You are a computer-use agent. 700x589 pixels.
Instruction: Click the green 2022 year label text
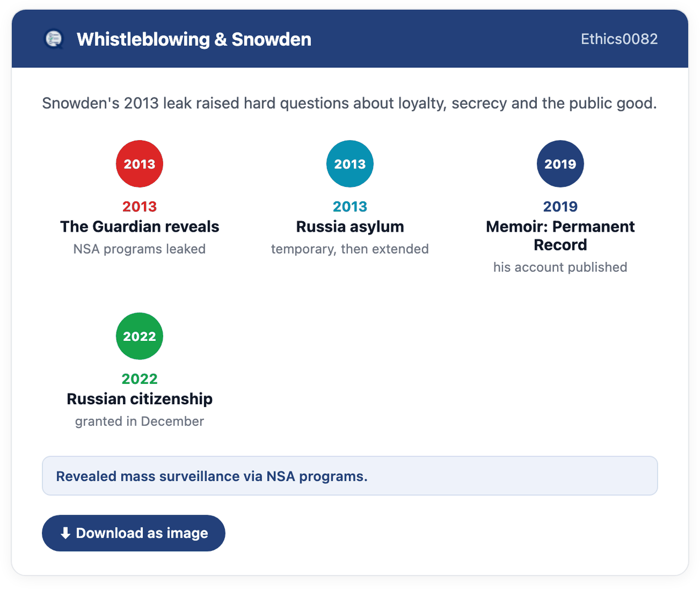tap(139, 379)
